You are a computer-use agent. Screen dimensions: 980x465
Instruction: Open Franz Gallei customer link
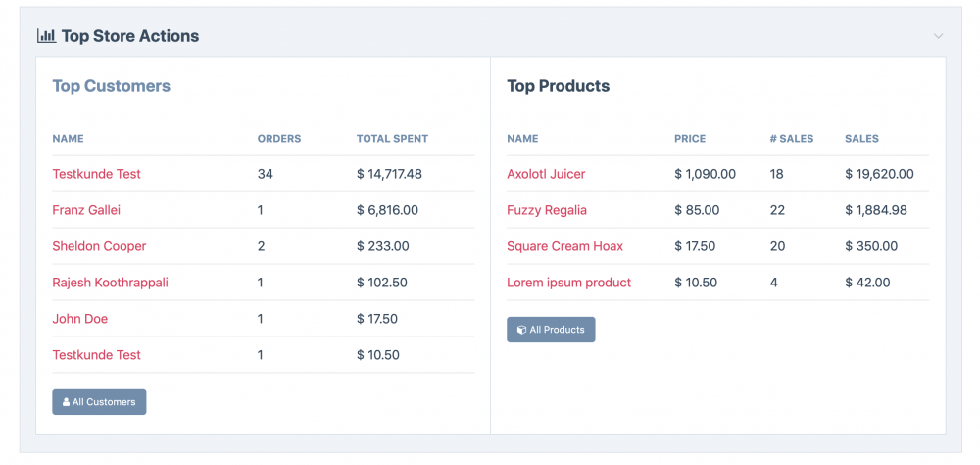click(x=86, y=210)
